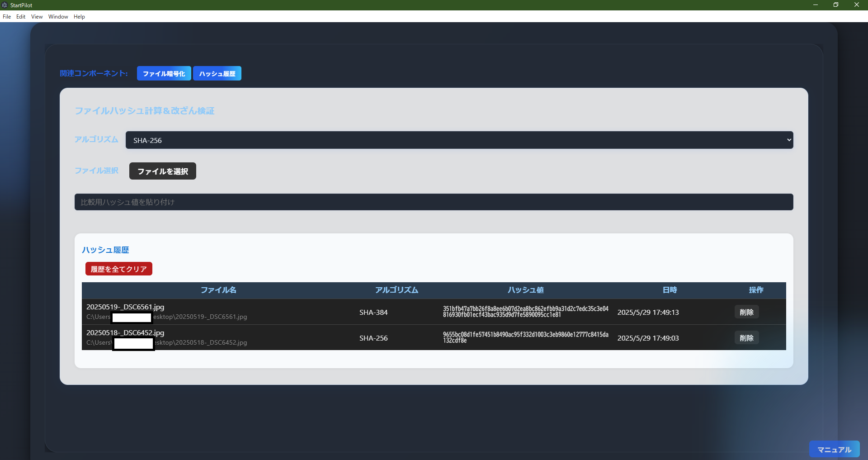Click the ハッシュ値 column header
Screen dimensions: 868x460
(x=525, y=290)
